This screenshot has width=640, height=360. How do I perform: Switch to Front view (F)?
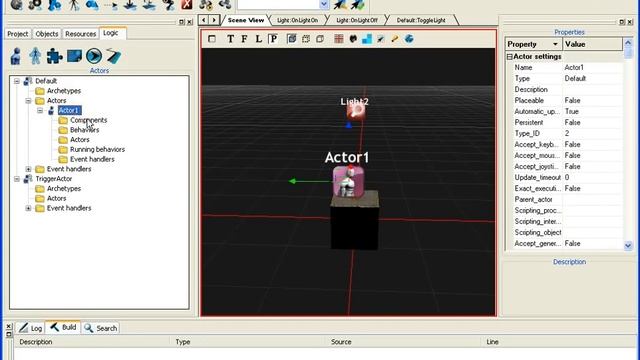point(244,39)
